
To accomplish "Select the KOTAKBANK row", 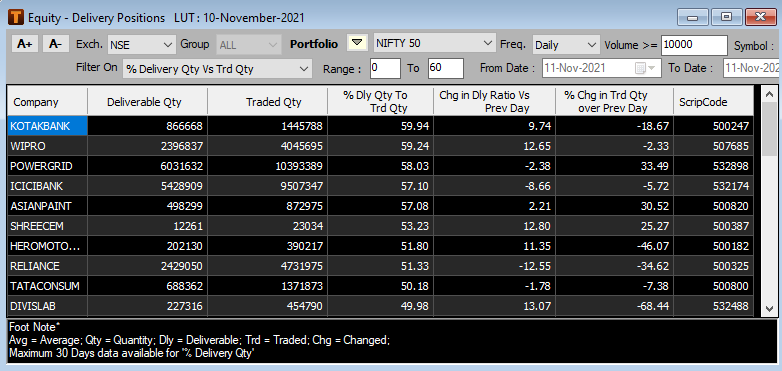I will point(381,126).
